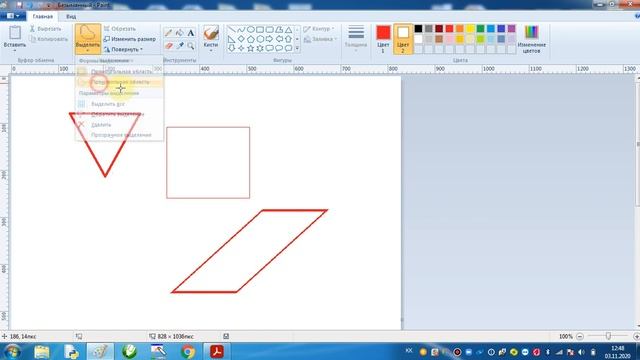The width and height of the screenshot is (640, 360).
Task: Pick the Right arrow shape
Action: click(269, 39)
